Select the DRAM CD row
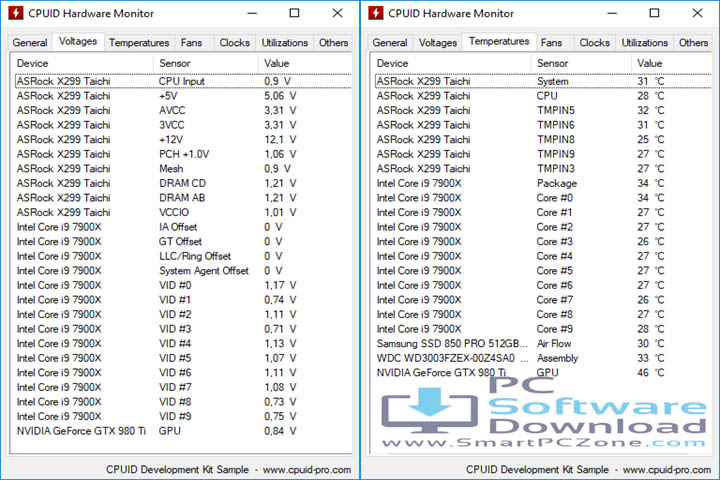720x480 pixels. coord(183,183)
